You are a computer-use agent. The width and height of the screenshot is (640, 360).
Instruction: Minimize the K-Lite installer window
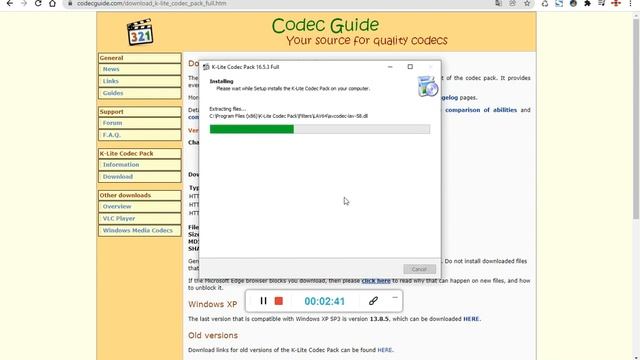tap(390, 67)
